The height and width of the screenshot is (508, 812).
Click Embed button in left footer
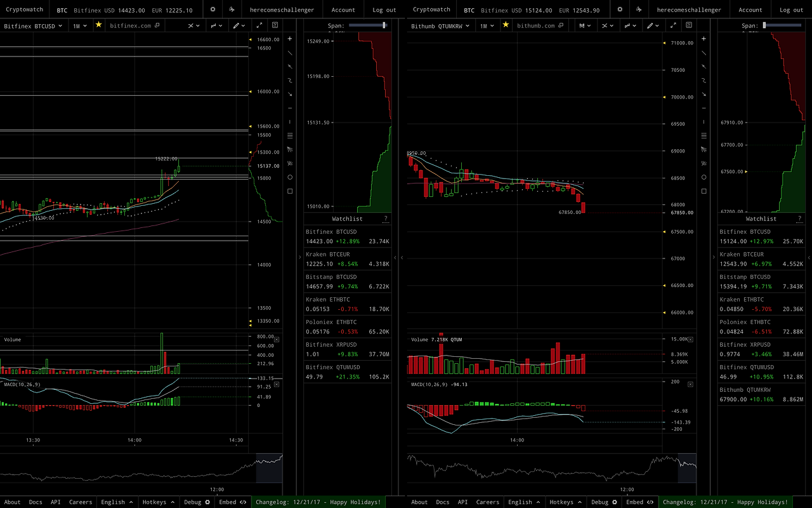click(233, 502)
